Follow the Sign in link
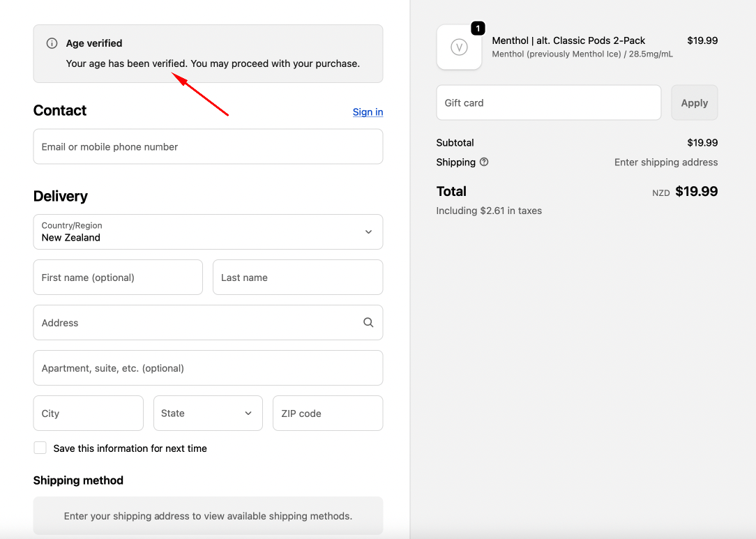Viewport: 756px width, 539px height. coord(368,112)
